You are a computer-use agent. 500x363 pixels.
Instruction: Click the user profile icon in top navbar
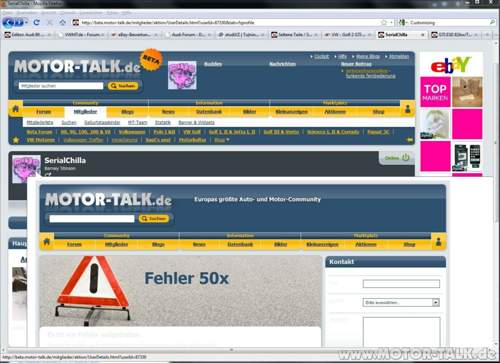tap(407, 109)
